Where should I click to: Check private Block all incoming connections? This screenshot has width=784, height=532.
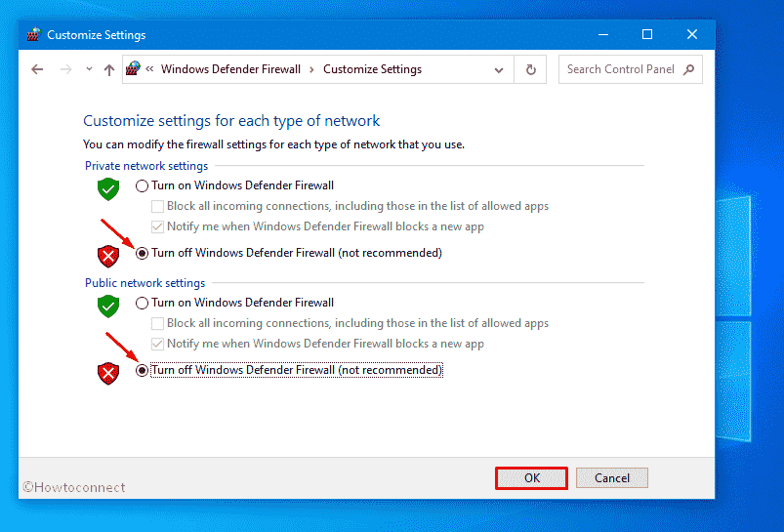coord(157,207)
